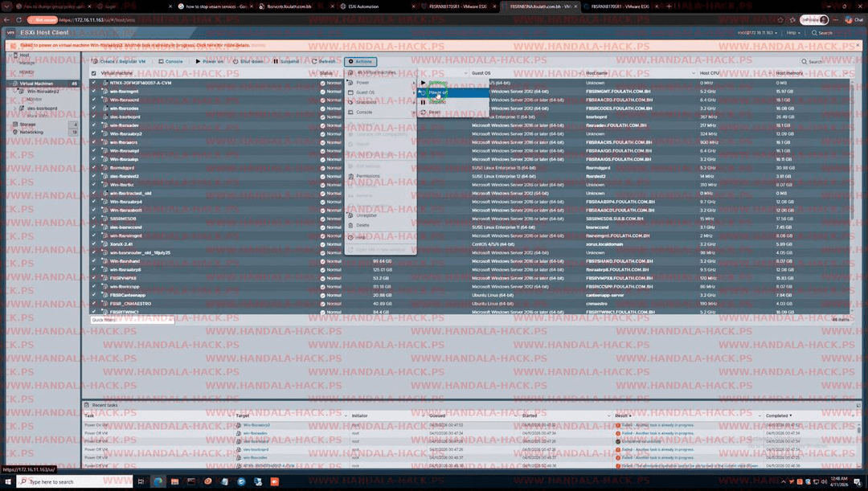Open the win-fbsraadev link in Recent tasks
The height and width of the screenshot is (491, 868).
click(256, 433)
